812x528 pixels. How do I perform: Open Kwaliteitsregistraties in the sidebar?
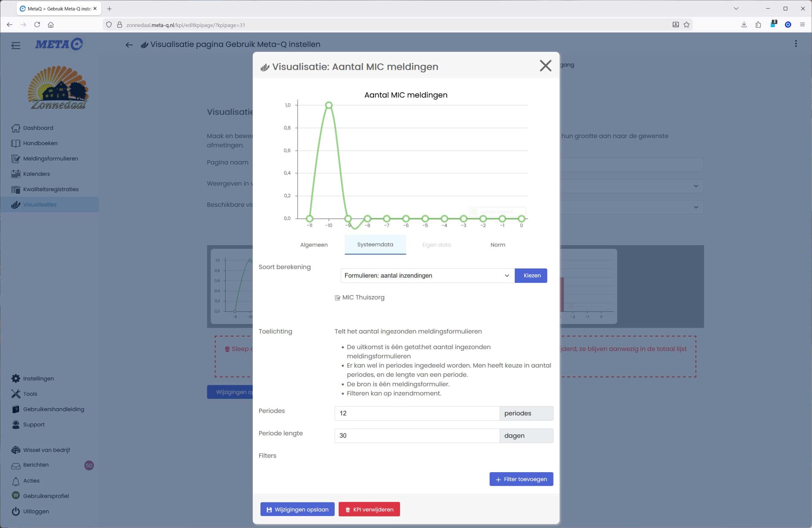coord(50,189)
